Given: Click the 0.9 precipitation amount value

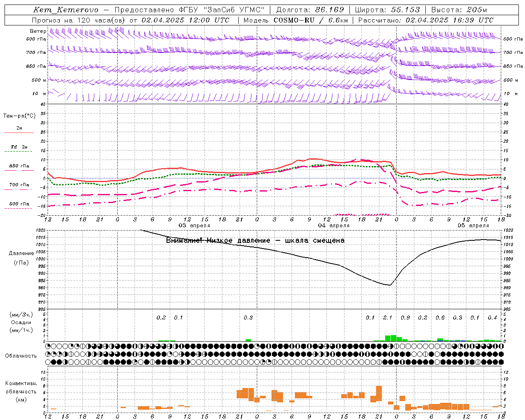Looking at the screenshot, I should 405,318.
